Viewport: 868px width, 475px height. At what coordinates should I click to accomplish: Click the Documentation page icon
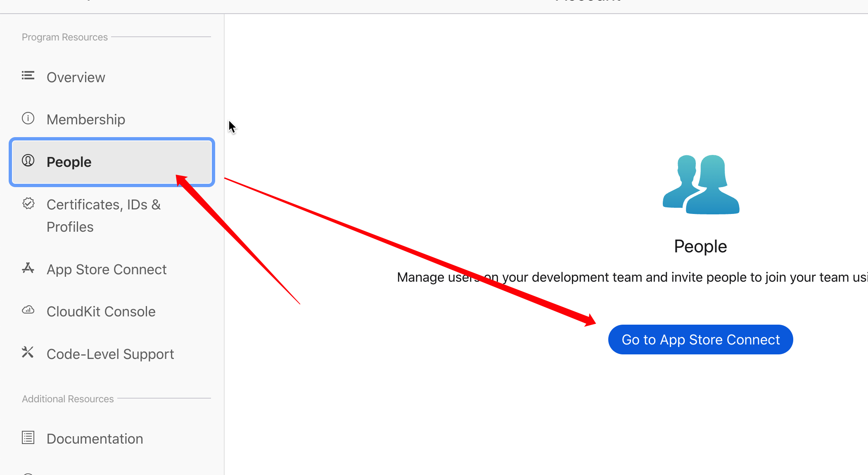click(x=28, y=437)
